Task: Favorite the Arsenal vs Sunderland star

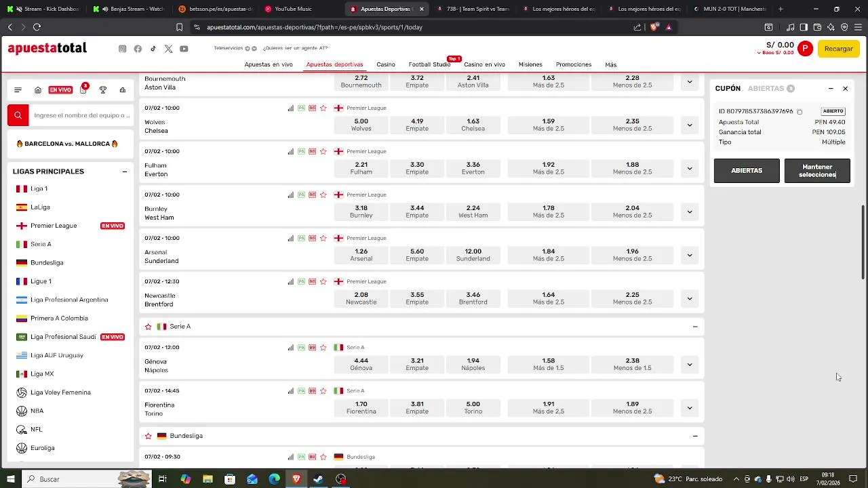Action: [323, 238]
